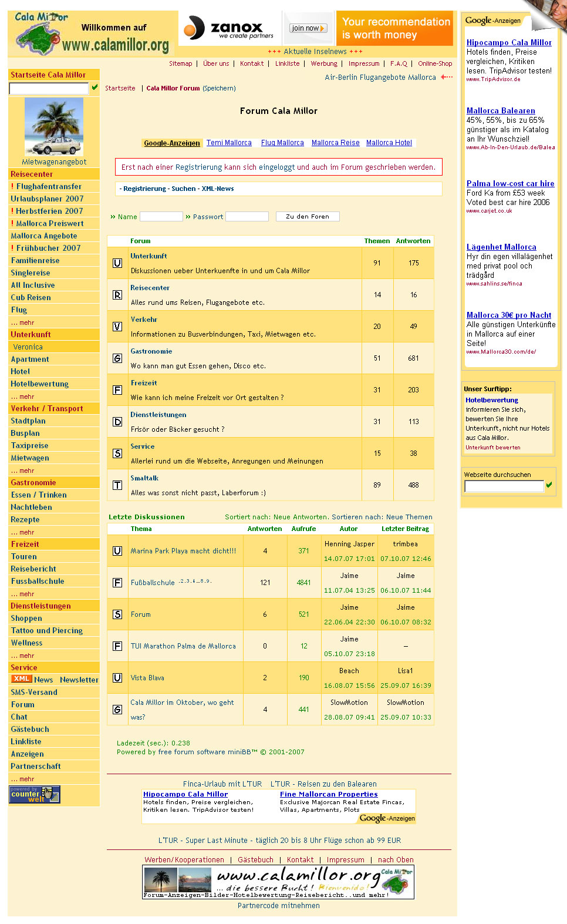Click the XML feed badge in Service menu
Viewport: 567px width, 924px height.
click(21, 679)
